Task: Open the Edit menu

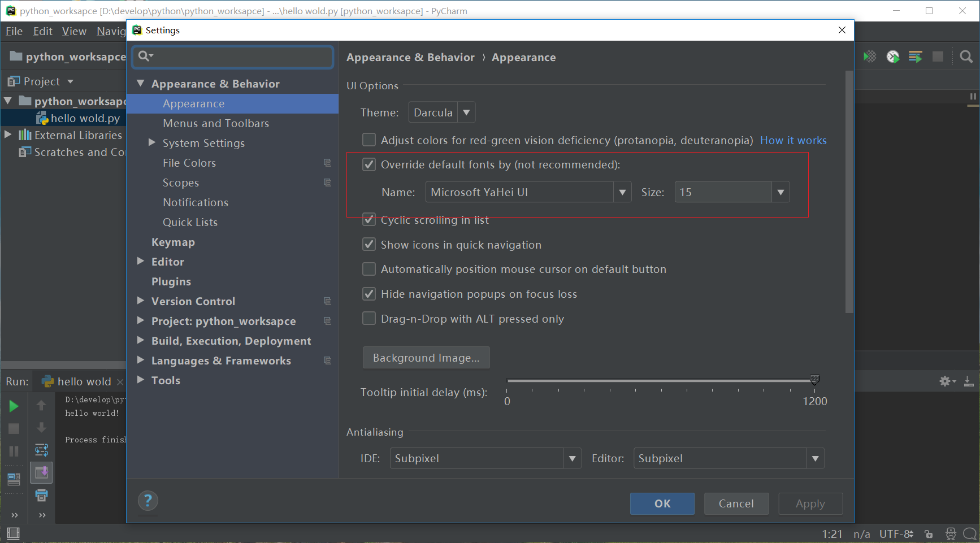Action: [x=42, y=31]
